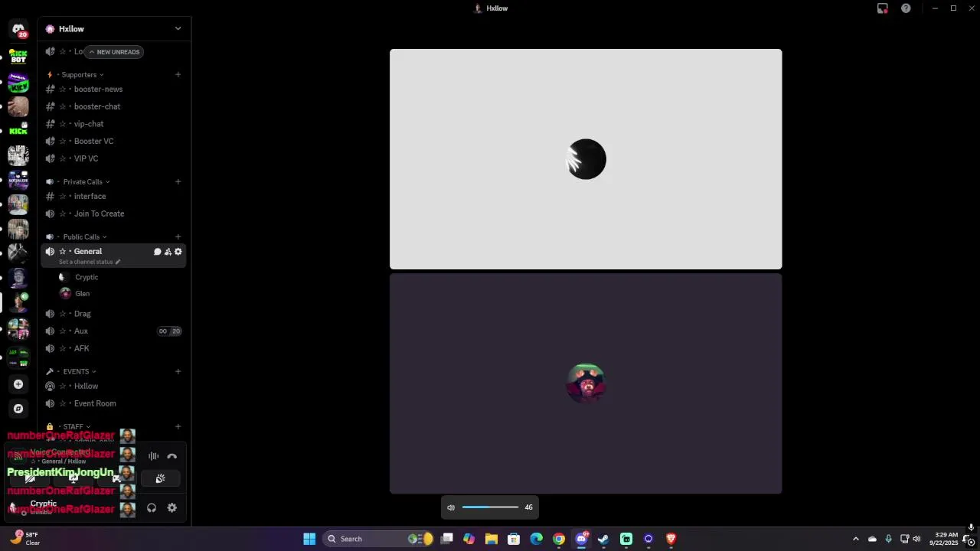Viewport: 980px width, 551px height.
Task: Join the AFK voice channel
Action: click(x=113, y=349)
